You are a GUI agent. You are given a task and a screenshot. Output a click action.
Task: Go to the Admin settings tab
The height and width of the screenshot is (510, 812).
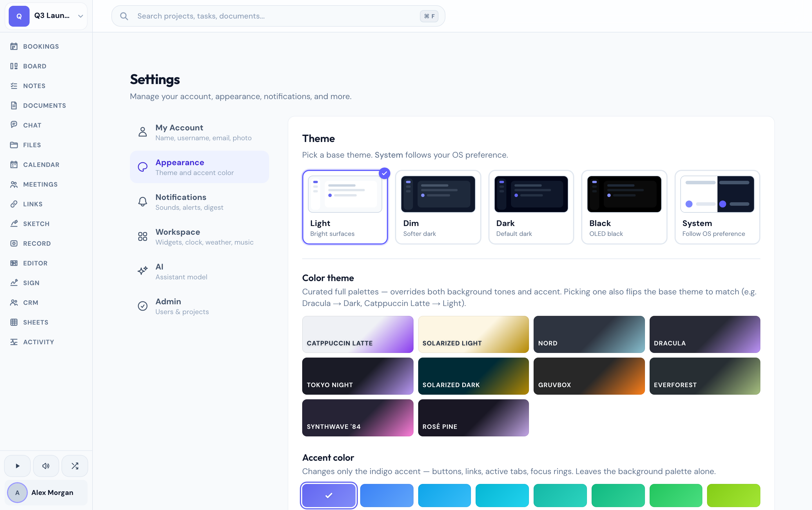(199, 306)
